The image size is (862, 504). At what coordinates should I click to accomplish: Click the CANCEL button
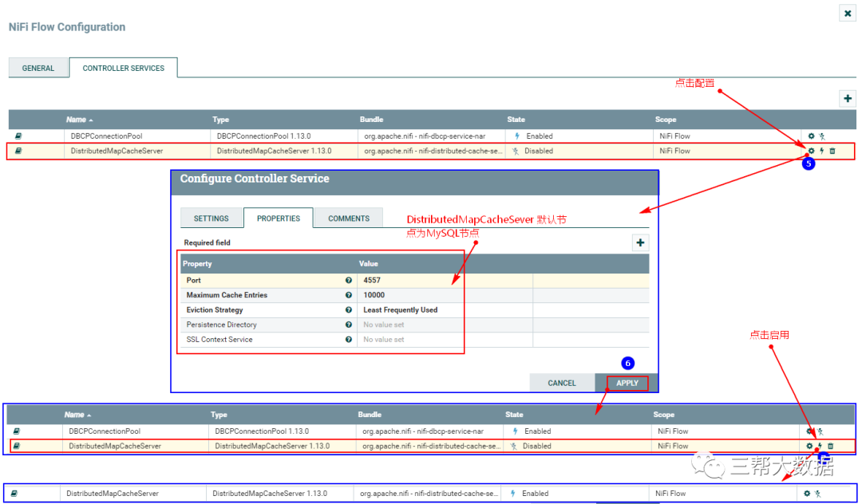point(562,383)
